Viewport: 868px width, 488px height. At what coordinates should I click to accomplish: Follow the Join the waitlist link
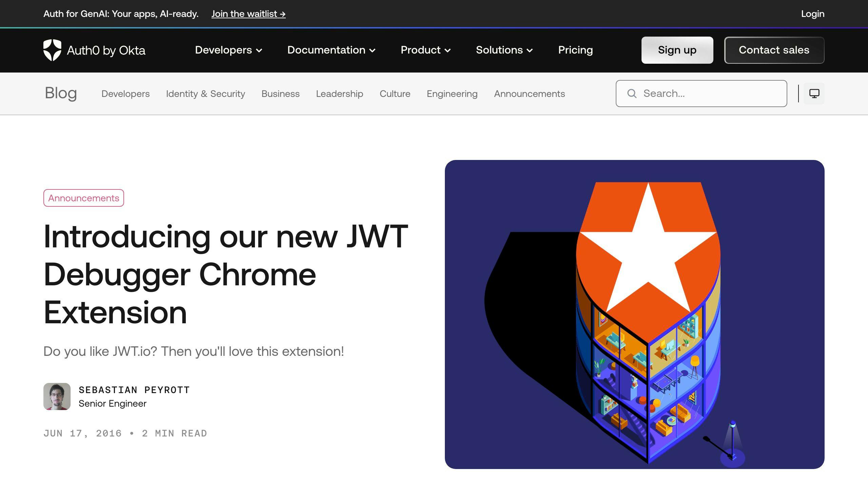tap(249, 14)
